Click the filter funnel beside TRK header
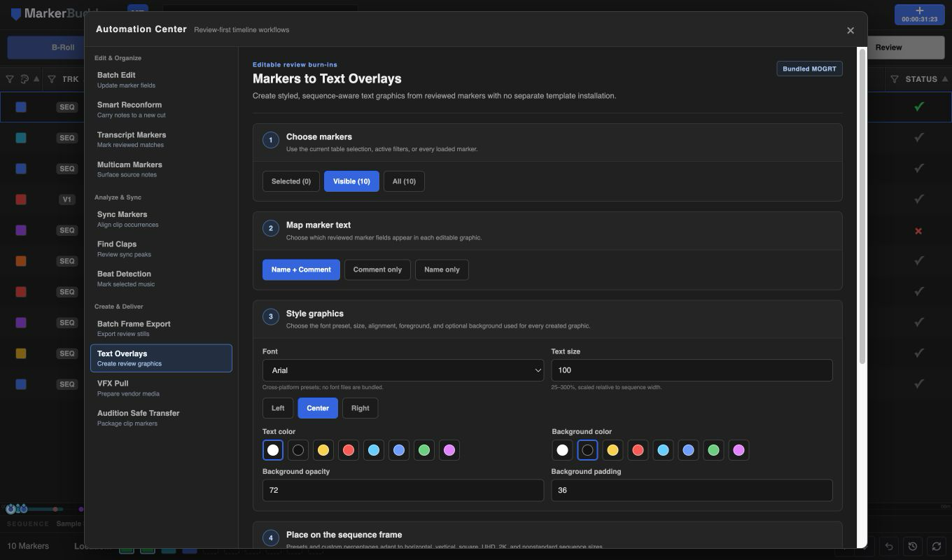952x560 pixels. click(x=51, y=79)
